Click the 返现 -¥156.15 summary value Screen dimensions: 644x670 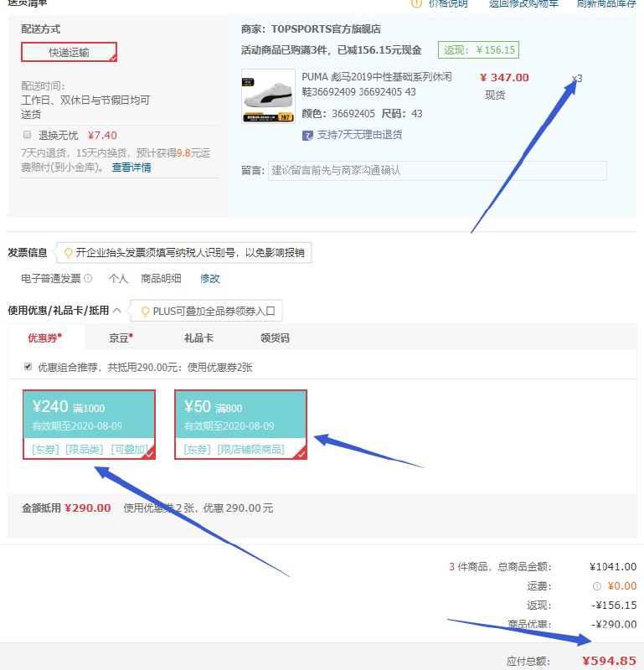[614, 605]
